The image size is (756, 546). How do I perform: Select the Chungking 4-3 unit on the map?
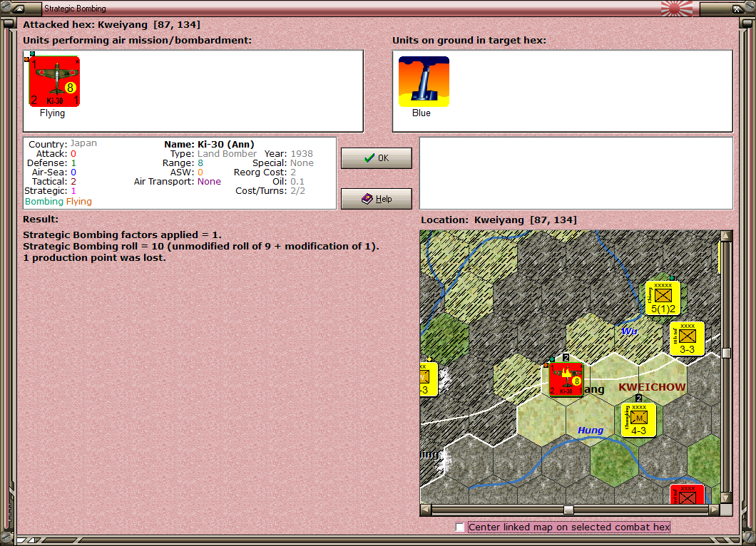click(x=638, y=421)
